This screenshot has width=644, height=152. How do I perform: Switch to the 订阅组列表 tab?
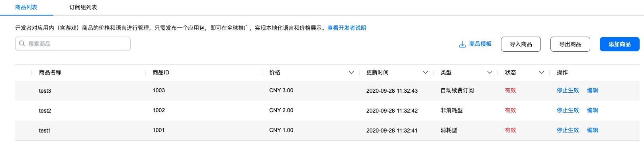pos(83,7)
